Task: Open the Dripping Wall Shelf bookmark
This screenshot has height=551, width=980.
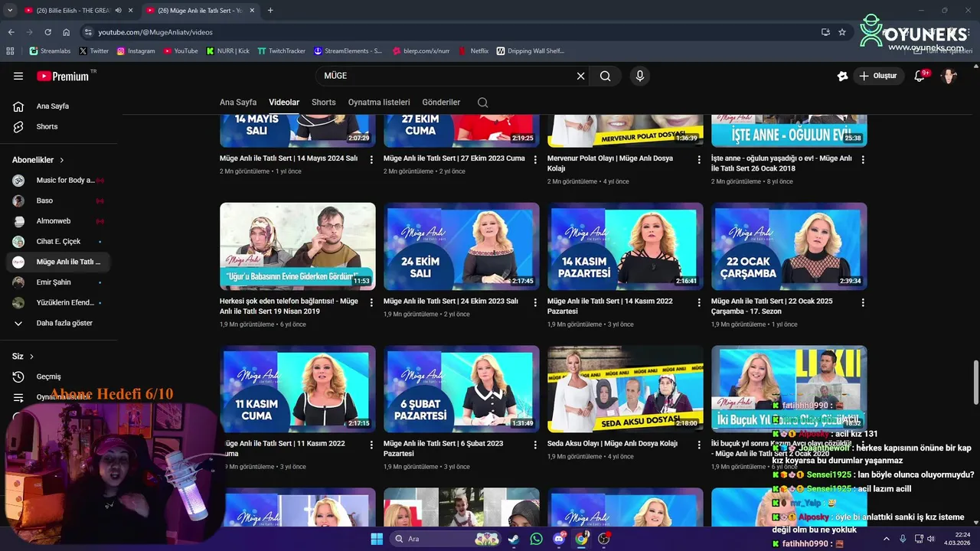Action: [x=531, y=51]
